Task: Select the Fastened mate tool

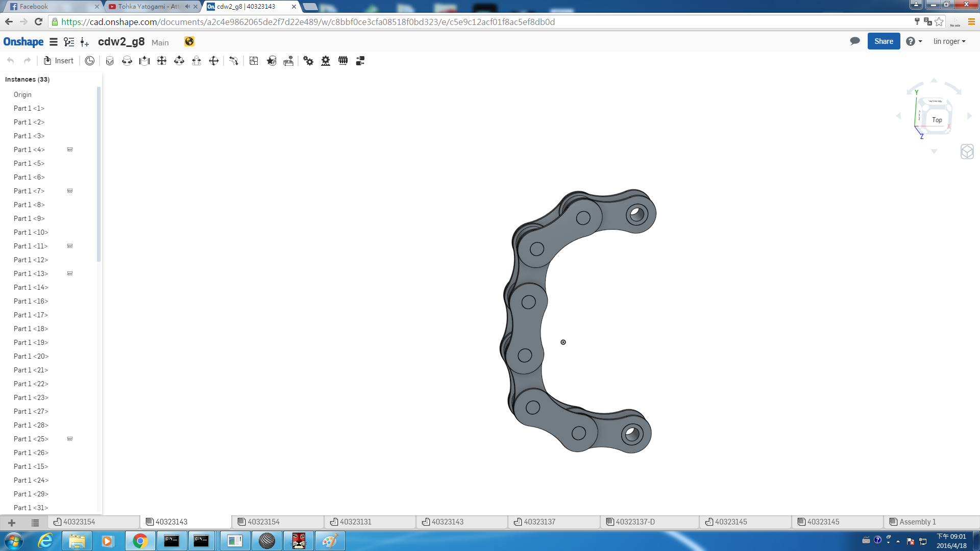Action: point(110,61)
